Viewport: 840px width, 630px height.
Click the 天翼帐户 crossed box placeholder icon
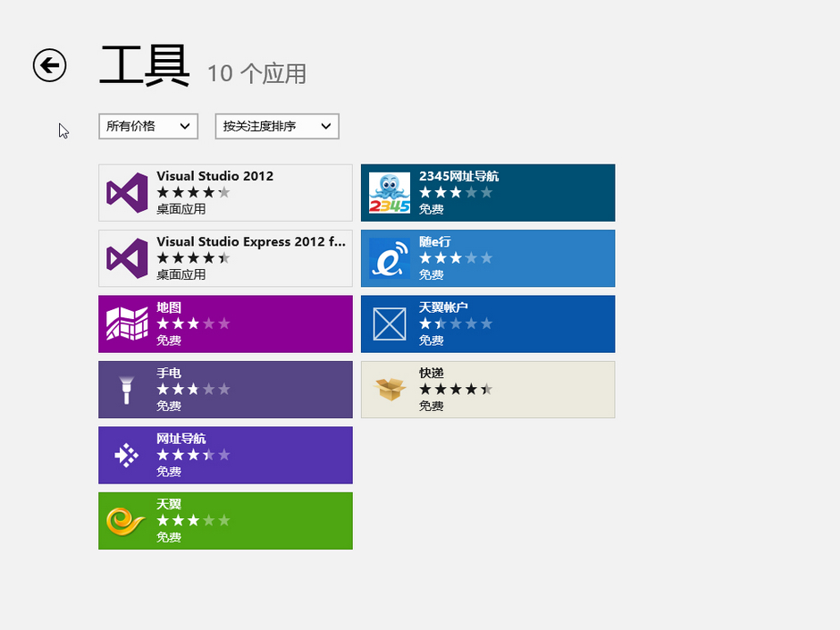point(390,324)
